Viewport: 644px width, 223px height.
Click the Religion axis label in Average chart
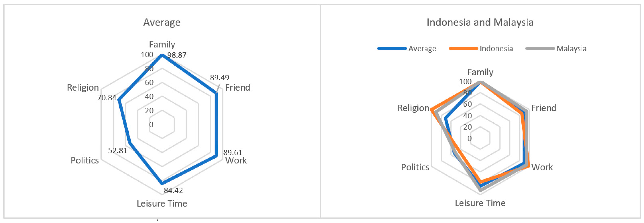pos(83,88)
